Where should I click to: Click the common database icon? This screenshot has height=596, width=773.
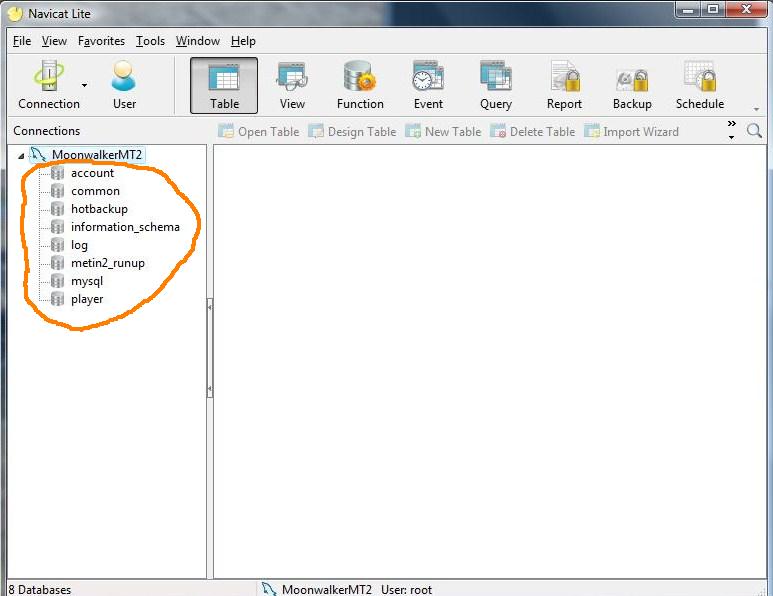click(x=58, y=191)
